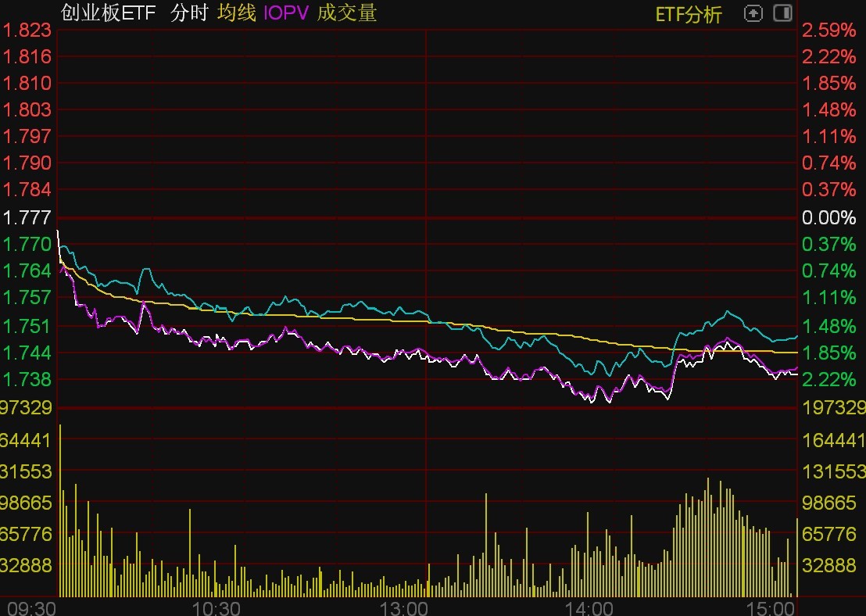Click the green 2.22% percent axis label
This screenshot has height=616, width=866.
(x=828, y=379)
